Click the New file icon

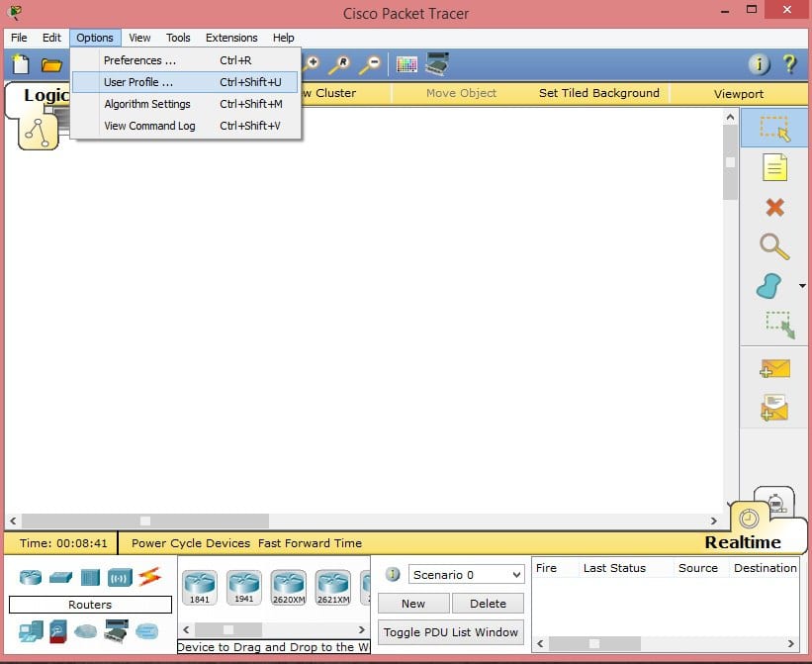coord(21,64)
